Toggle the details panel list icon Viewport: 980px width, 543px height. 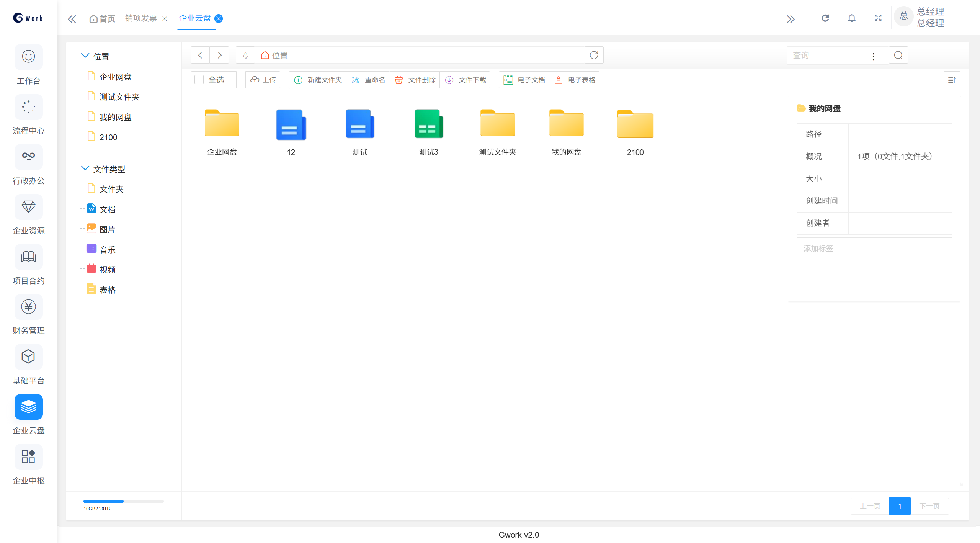(952, 80)
